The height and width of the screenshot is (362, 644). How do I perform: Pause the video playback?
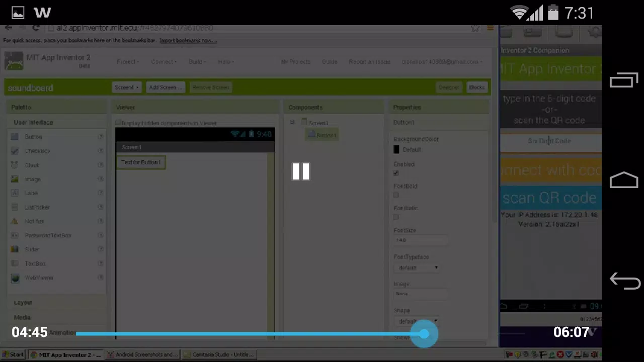[x=301, y=171]
